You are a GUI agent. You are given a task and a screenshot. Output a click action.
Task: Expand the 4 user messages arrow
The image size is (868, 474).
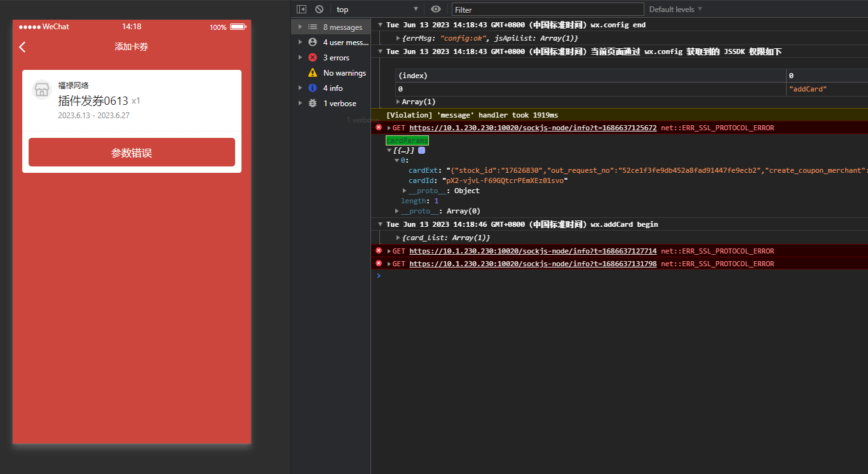pos(300,43)
